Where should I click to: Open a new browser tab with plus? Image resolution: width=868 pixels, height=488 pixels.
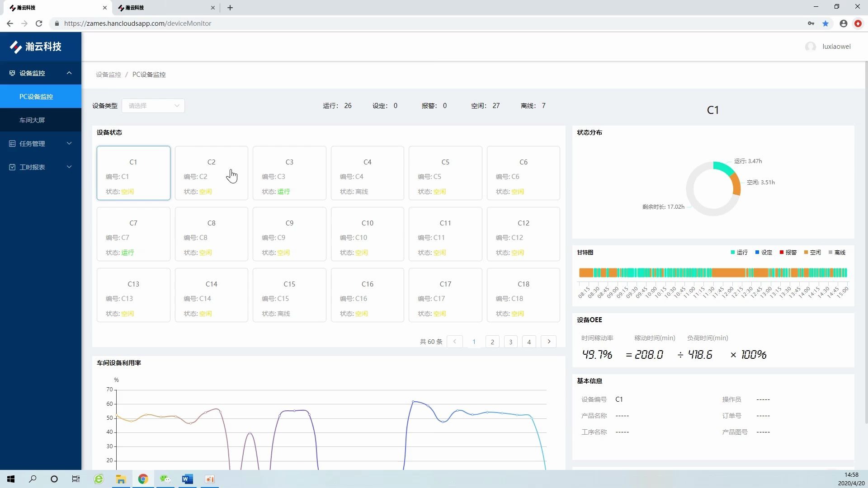tap(230, 8)
